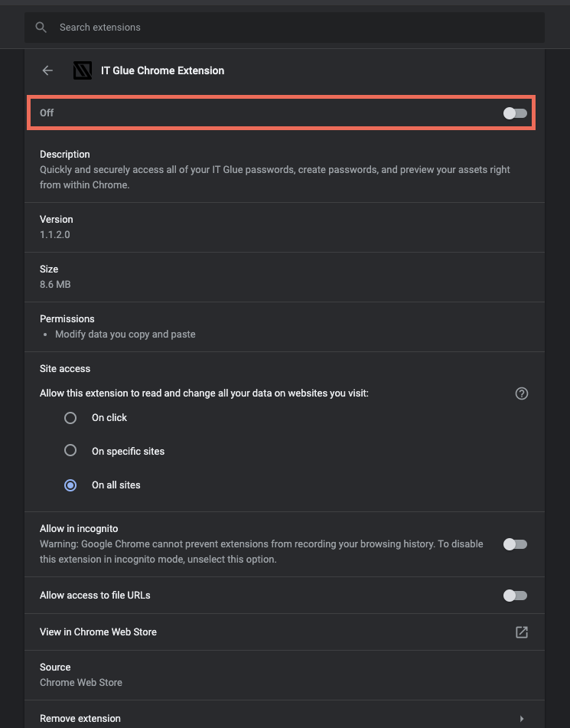
Task: Click the Remove extension row label
Action: [80, 718]
